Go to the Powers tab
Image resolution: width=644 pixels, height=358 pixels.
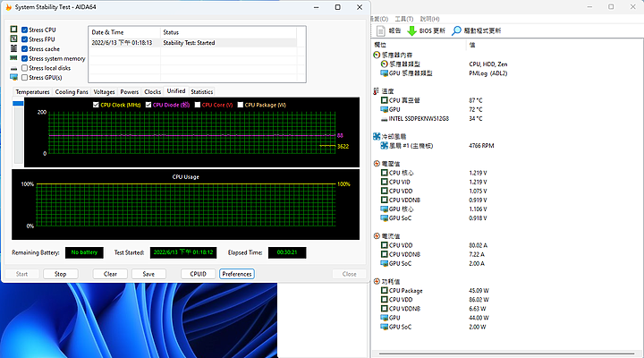tap(130, 91)
